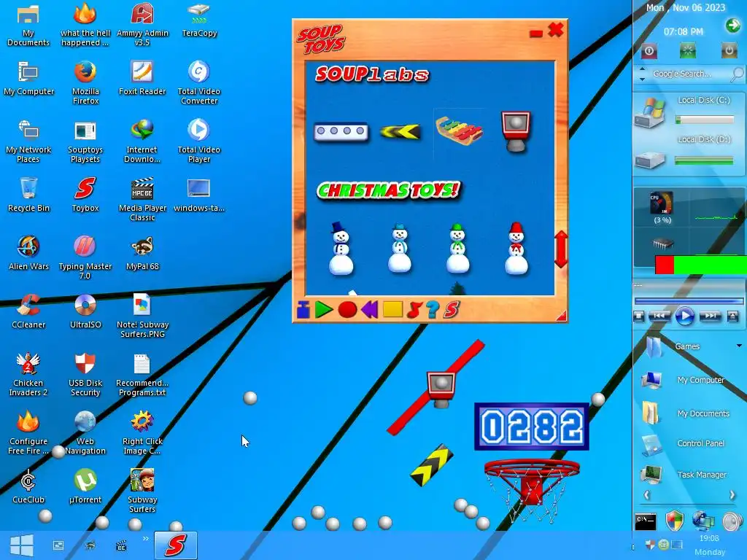747x560 pixels.
Task: Select the red-hat snowman toy
Action: coord(516,248)
